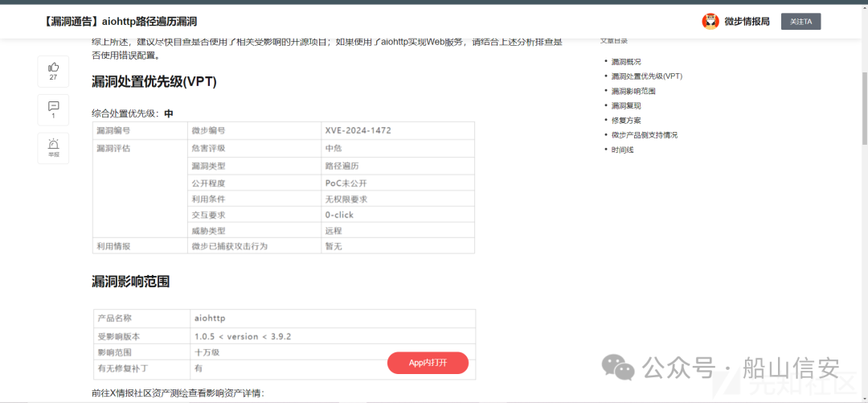Click the page's vertical scrollbar thumb
Image resolution: width=868 pixels, height=403 pixels.
point(864,108)
